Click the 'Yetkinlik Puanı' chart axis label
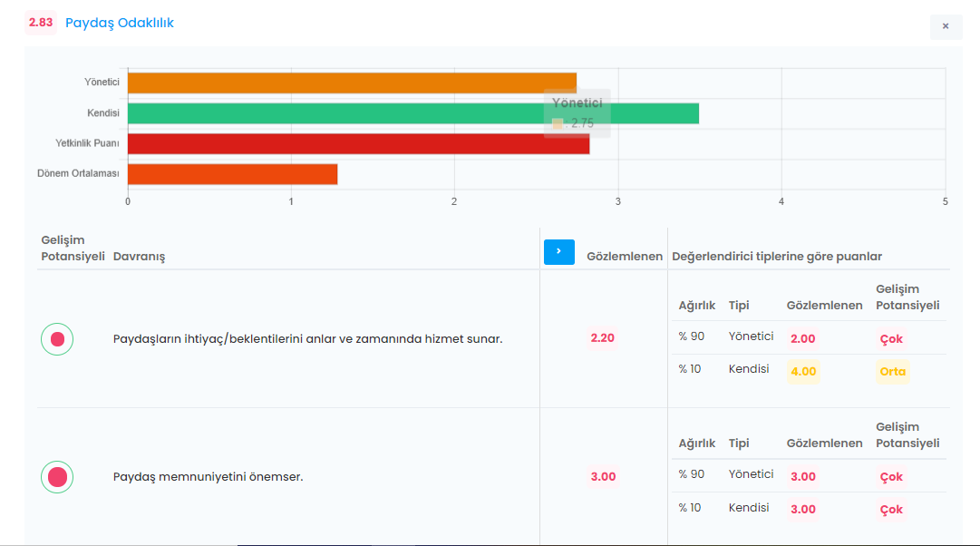The width and height of the screenshot is (980, 546). tap(88, 143)
